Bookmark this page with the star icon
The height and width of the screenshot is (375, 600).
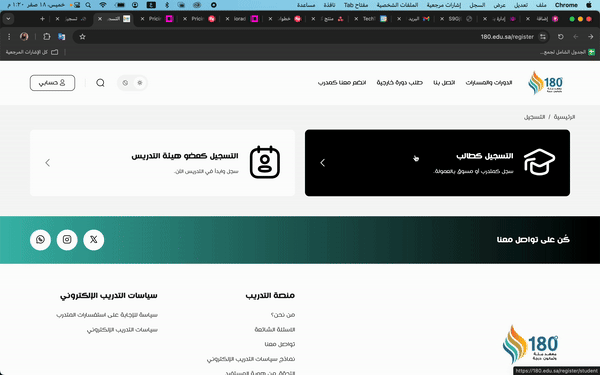(x=82, y=37)
